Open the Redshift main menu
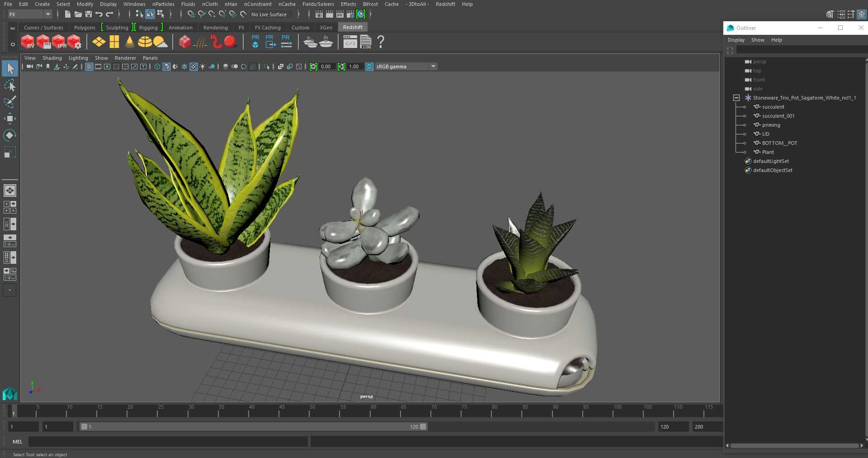This screenshot has height=458, width=868. point(445,4)
